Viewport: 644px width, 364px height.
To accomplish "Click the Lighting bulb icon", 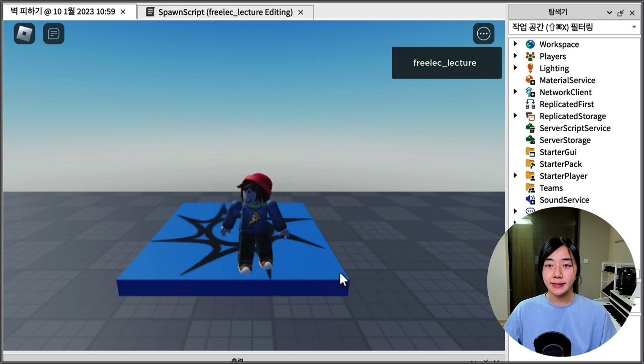I will tap(530, 68).
